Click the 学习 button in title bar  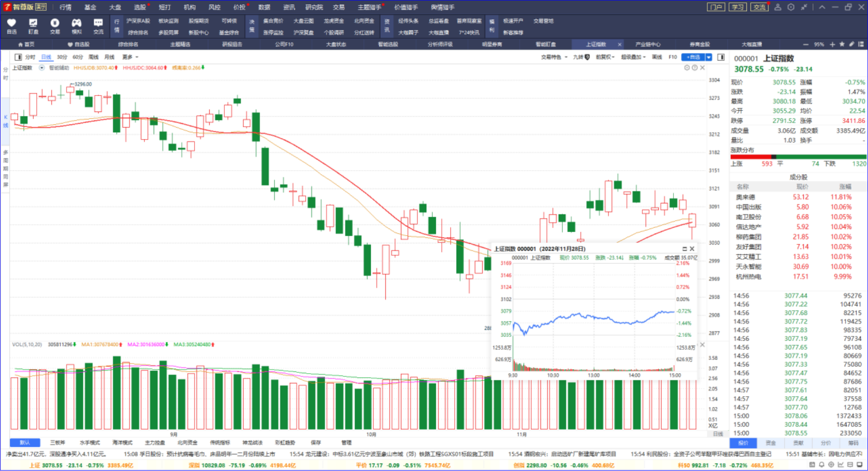(738, 7)
